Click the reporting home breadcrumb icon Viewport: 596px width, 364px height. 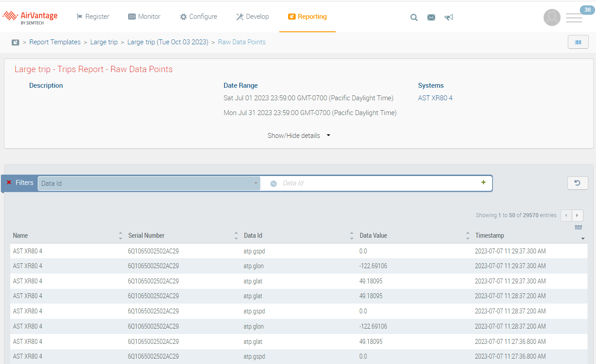[15, 42]
